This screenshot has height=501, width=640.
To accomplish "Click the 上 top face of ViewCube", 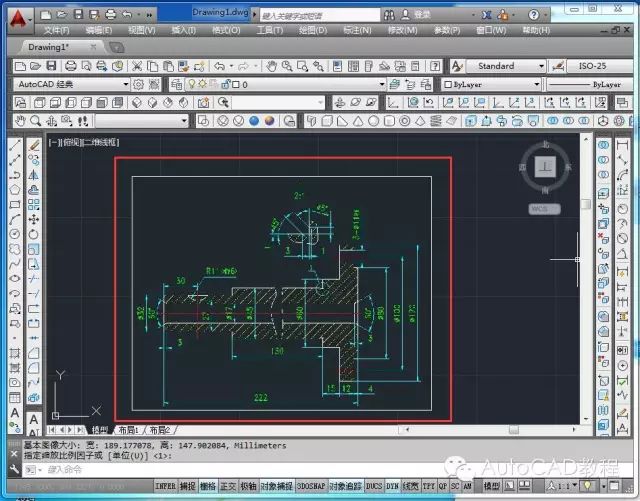I will 545,167.
